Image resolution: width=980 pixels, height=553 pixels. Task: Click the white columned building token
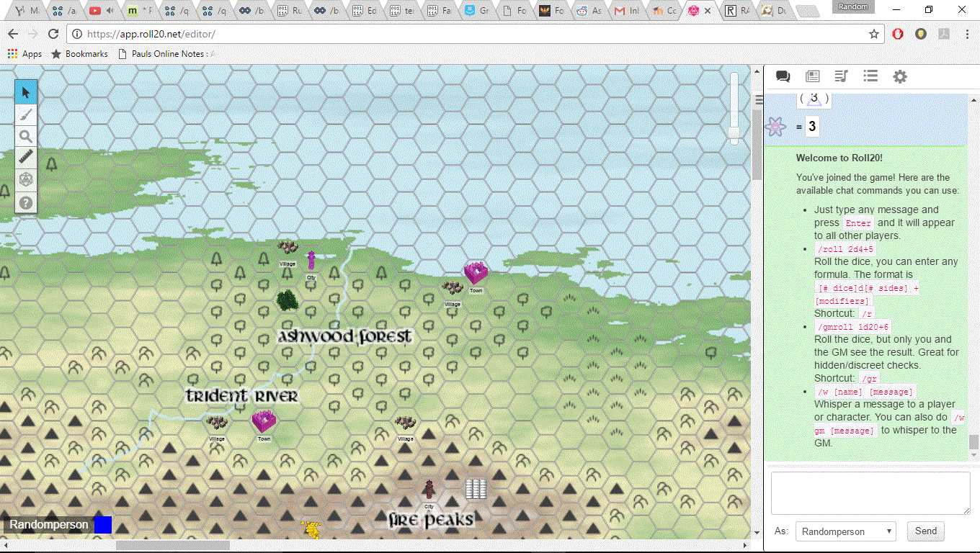click(x=476, y=490)
